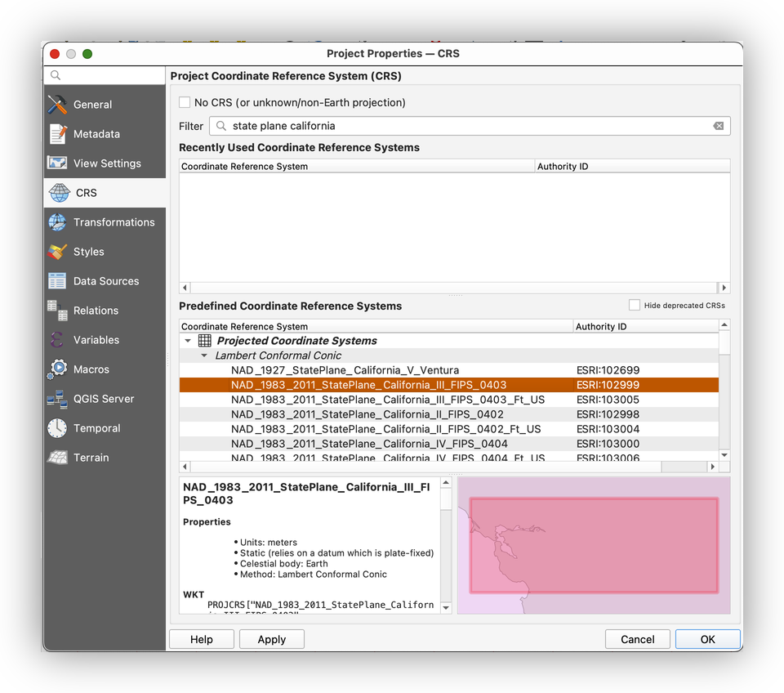Enable the No CRS checkbox

point(185,103)
